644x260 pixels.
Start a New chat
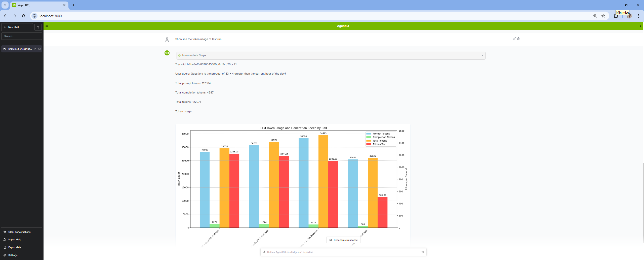click(17, 27)
